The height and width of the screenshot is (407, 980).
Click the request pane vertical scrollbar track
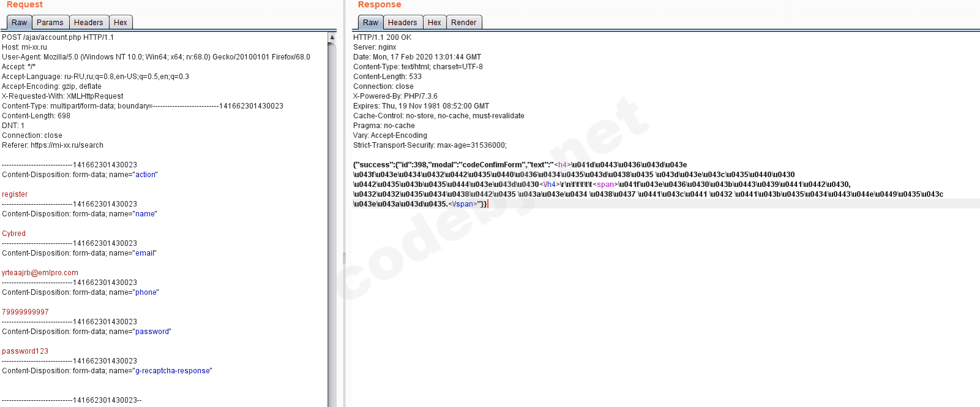[x=332, y=224]
